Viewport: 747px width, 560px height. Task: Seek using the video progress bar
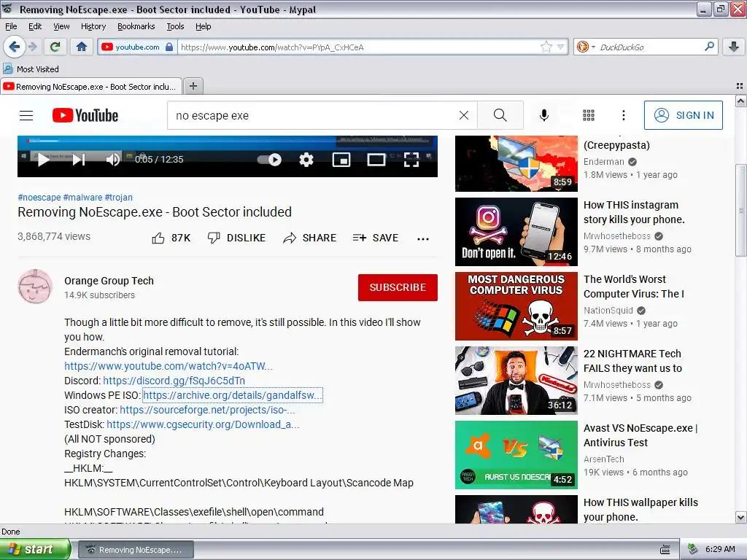tap(228, 141)
